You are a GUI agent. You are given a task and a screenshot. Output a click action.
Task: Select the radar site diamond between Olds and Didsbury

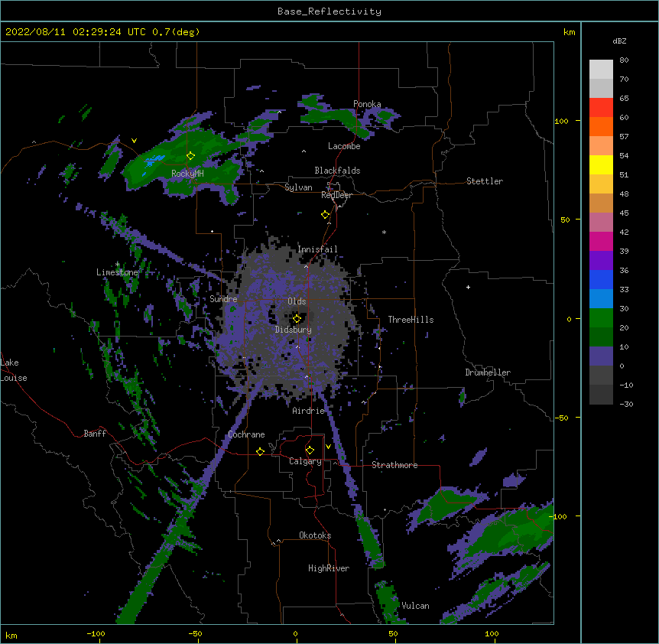point(297,318)
